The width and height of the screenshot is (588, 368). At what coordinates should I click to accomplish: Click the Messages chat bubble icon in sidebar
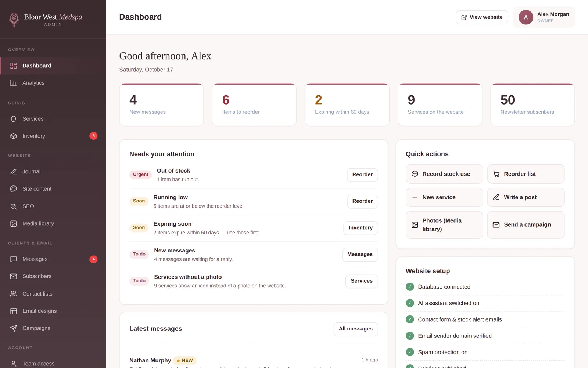pyautogui.click(x=14, y=259)
